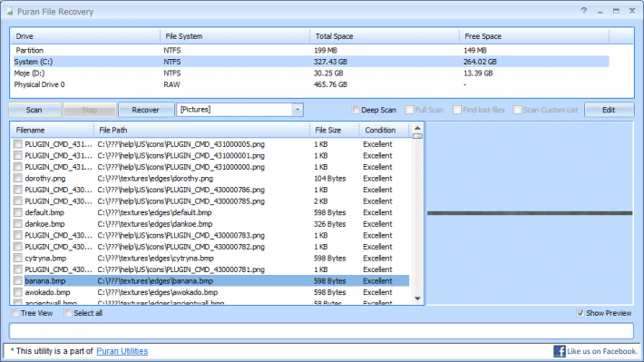
Task: Sort by the File Path column header
Action: point(201,130)
